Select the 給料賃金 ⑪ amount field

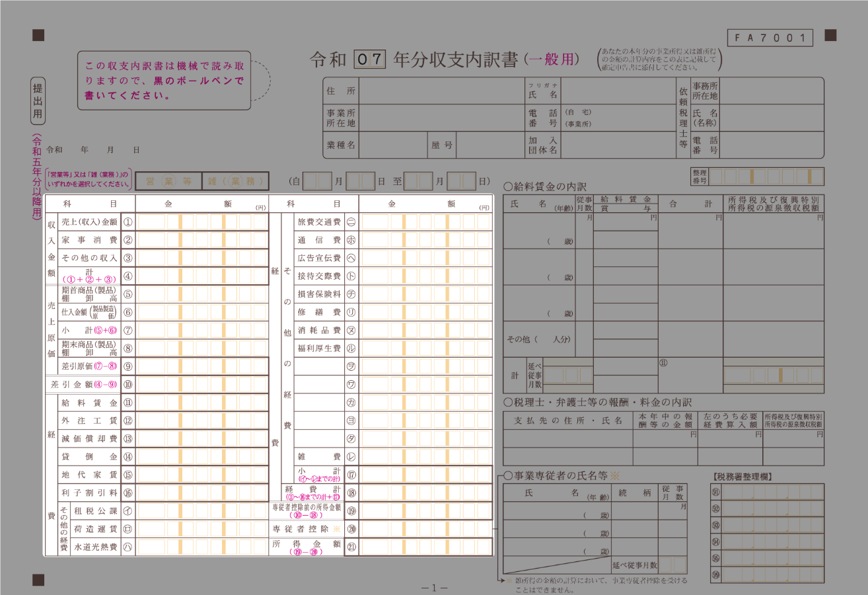pyautogui.click(x=202, y=403)
